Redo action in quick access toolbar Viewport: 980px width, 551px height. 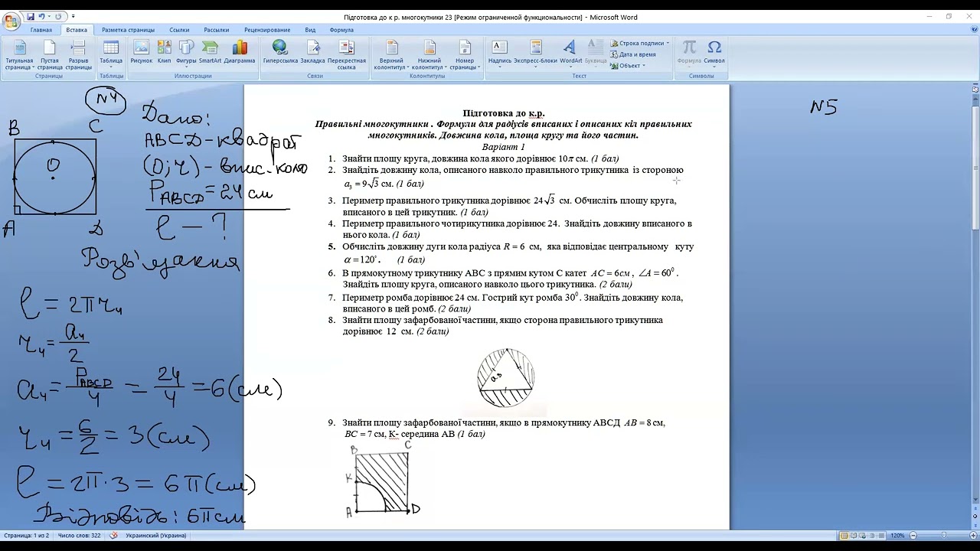click(58, 16)
